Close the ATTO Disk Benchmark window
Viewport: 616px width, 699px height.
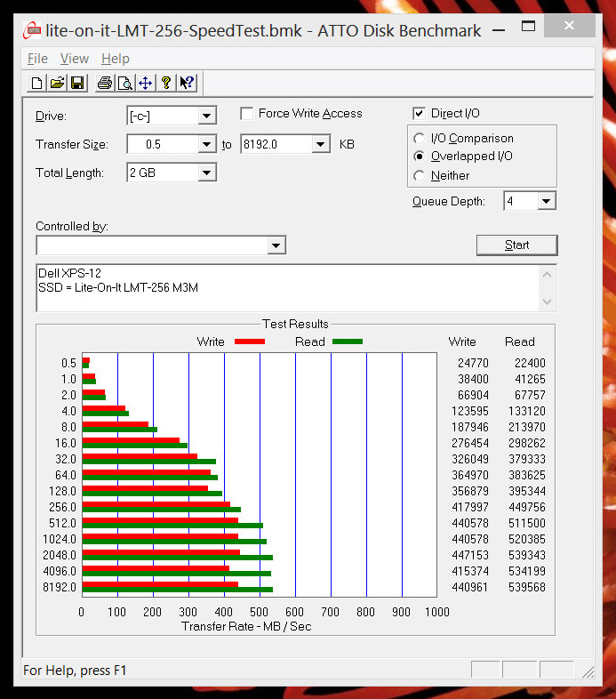tap(569, 26)
